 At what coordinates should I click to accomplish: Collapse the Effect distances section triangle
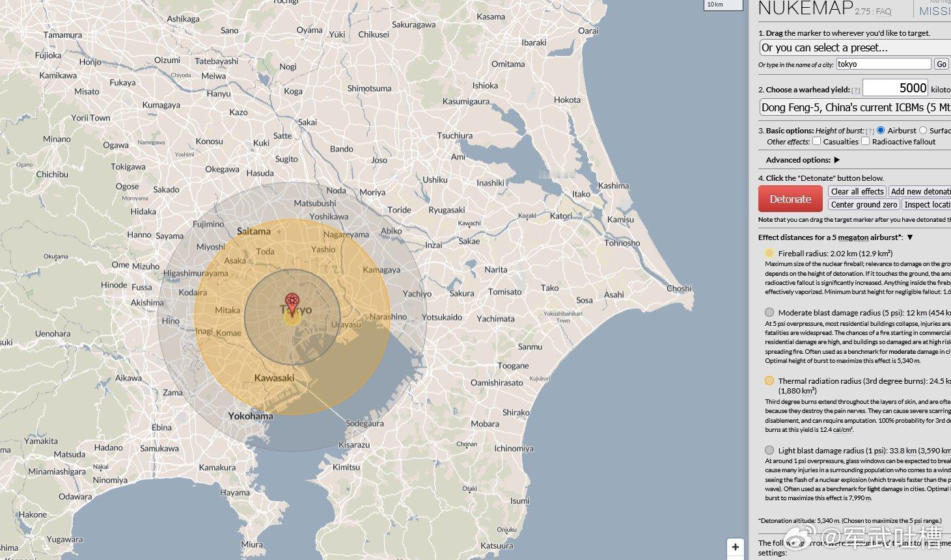[x=910, y=237]
